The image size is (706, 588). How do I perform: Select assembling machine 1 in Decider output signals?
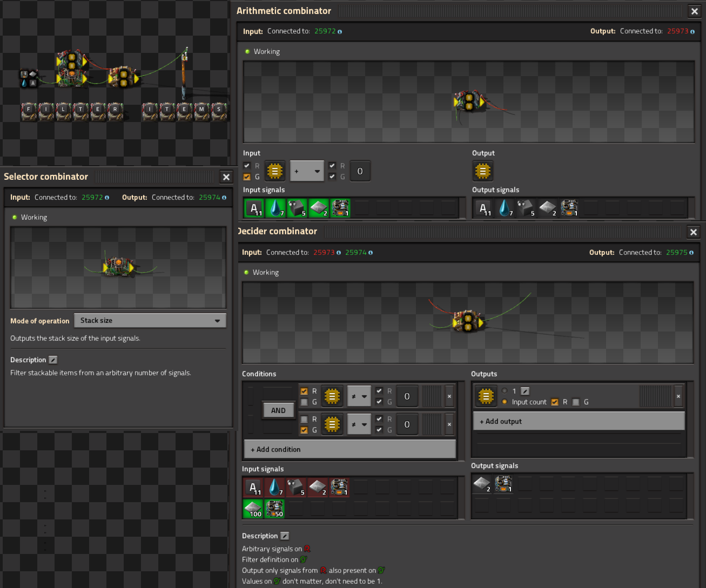[x=503, y=484]
